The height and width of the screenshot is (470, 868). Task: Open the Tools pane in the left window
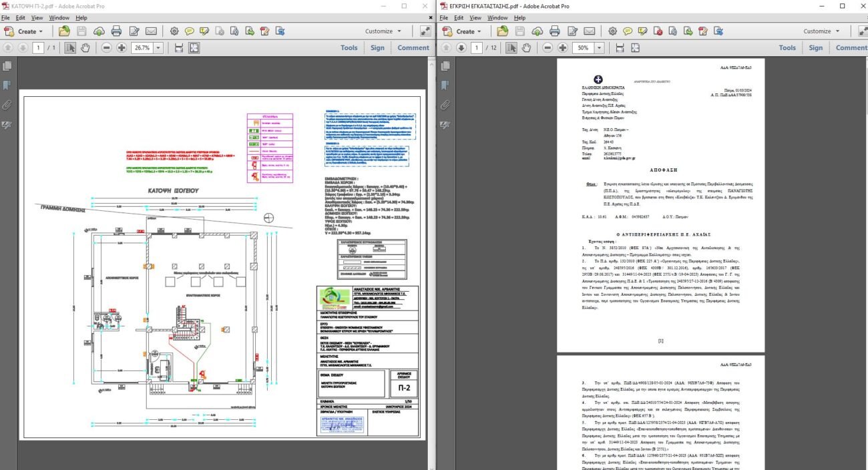point(349,48)
